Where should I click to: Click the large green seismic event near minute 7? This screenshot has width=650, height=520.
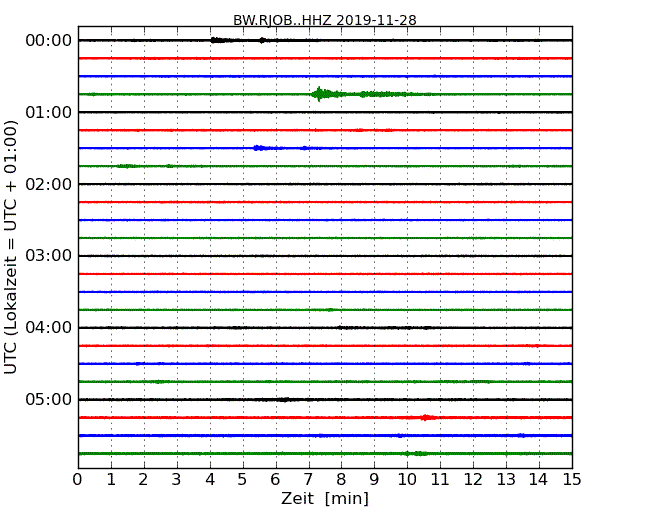327,94
